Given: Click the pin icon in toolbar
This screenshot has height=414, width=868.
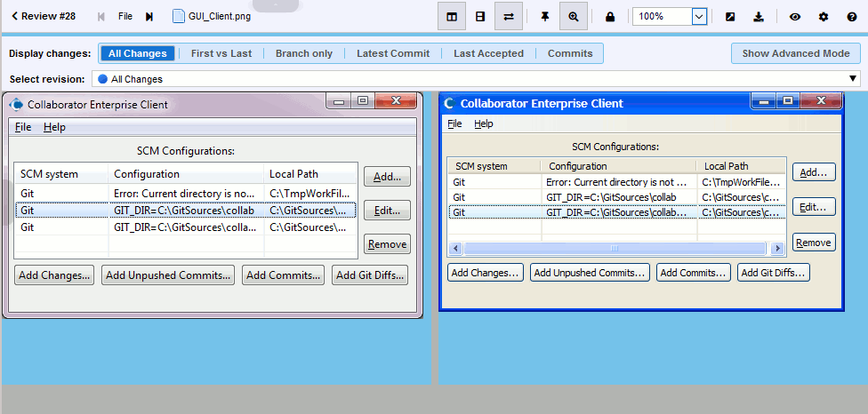Looking at the screenshot, I should (x=544, y=16).
